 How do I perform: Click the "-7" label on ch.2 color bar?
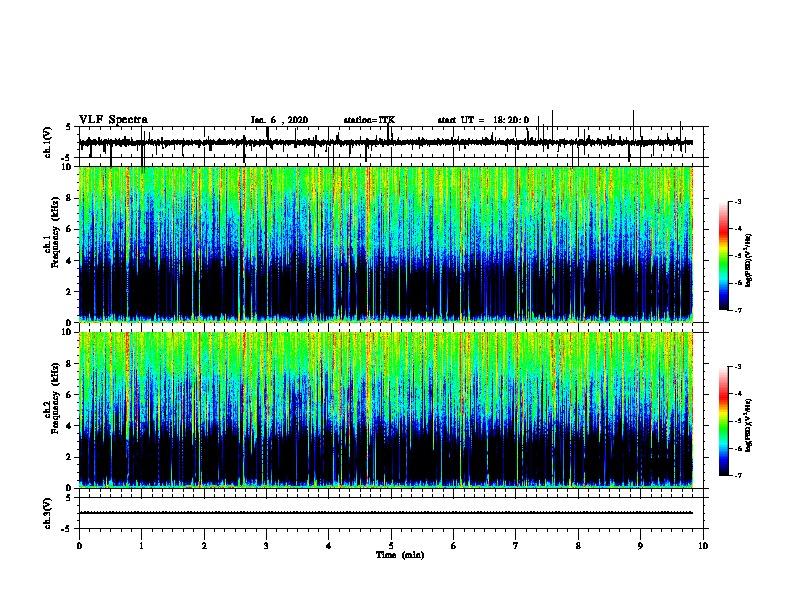point(737,475)
